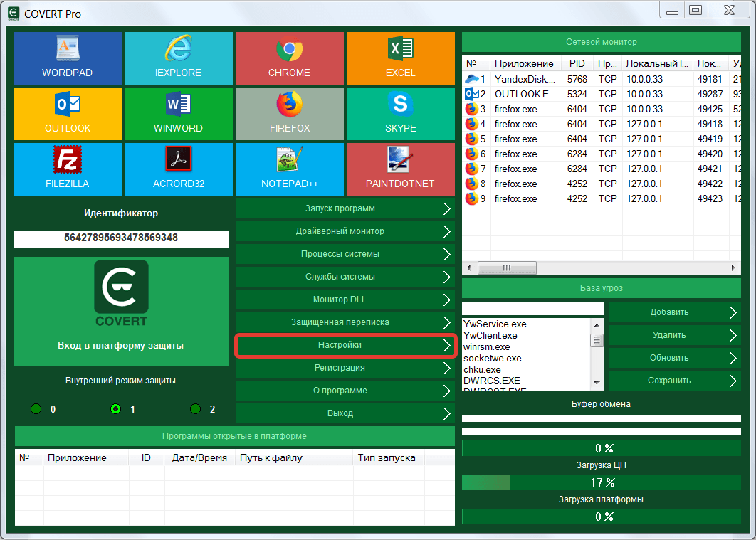This screenshot has height=540, width=756.
Task: Select protection mode 2 radio button
Action: tap(195, 409)
